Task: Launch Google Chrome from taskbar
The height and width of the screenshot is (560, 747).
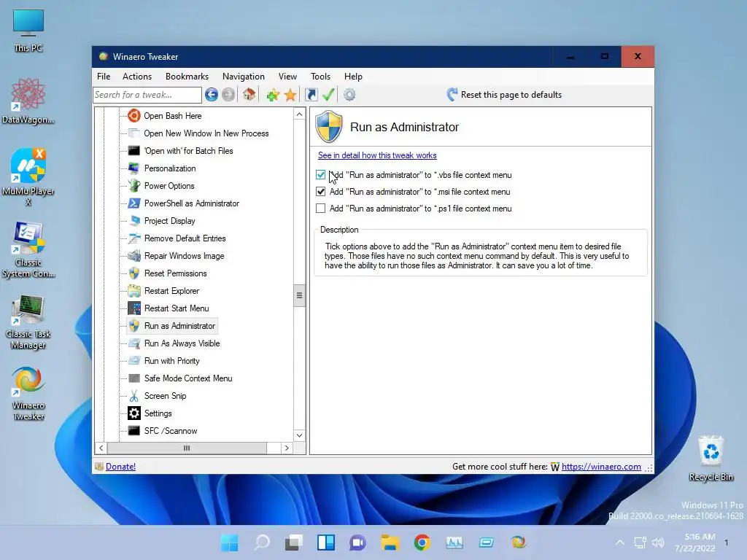Action: pos(422,542)
